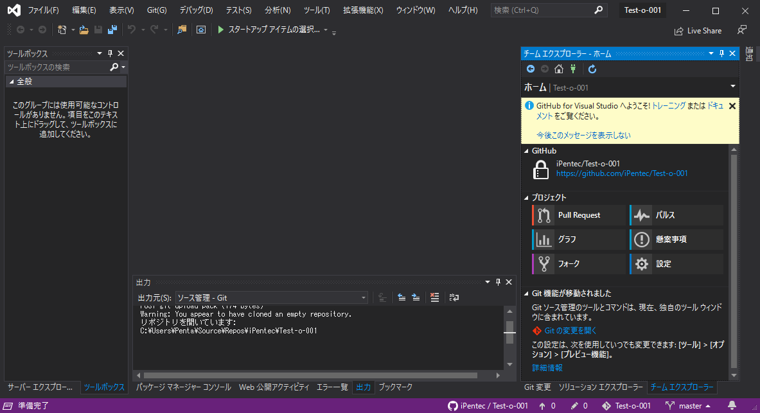Click the 検索 (Ctrl+Q) search box
760x413 pixels.
click(548, 10)
